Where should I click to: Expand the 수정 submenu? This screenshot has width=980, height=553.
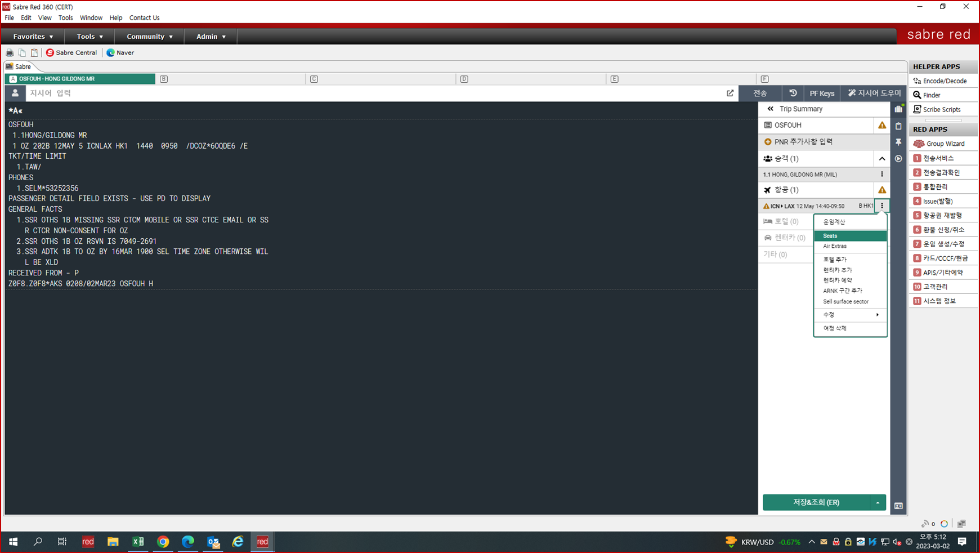pos(850,315)
